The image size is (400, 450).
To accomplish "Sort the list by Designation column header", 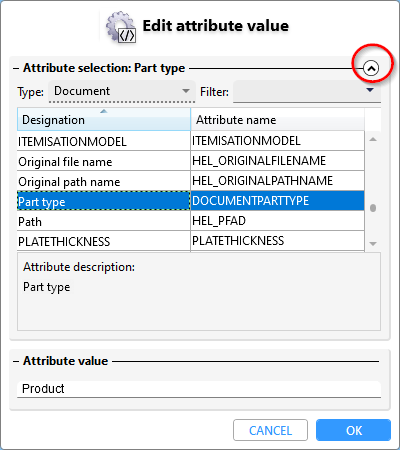I will [104, 119].
